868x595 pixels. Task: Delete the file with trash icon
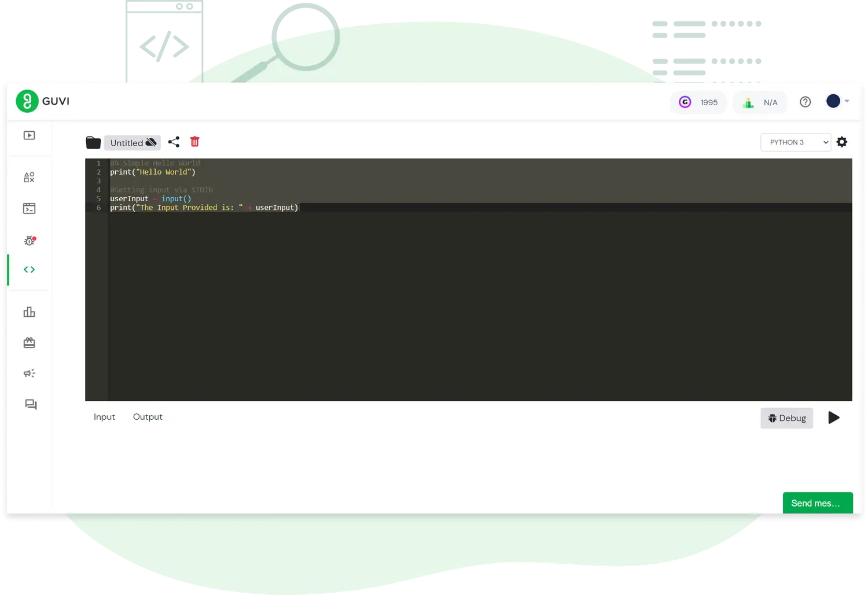tap(195, 142)
